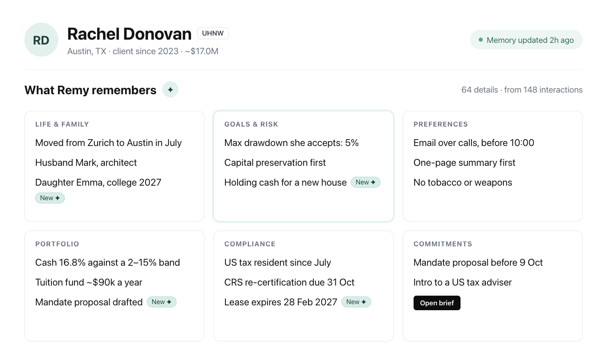Click the Rachel Donovan client name
The width and height of the screenshot is (607, 364).
pos(129,34)
